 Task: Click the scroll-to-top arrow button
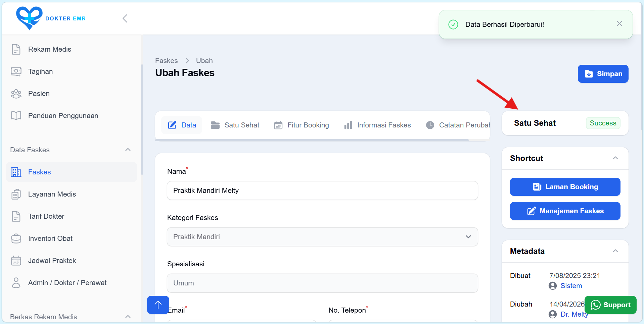(158, 305)
